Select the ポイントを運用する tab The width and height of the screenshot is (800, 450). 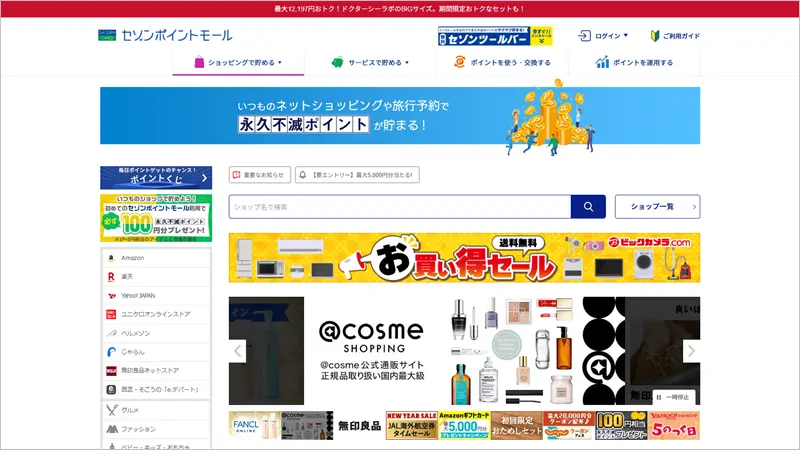634,63
